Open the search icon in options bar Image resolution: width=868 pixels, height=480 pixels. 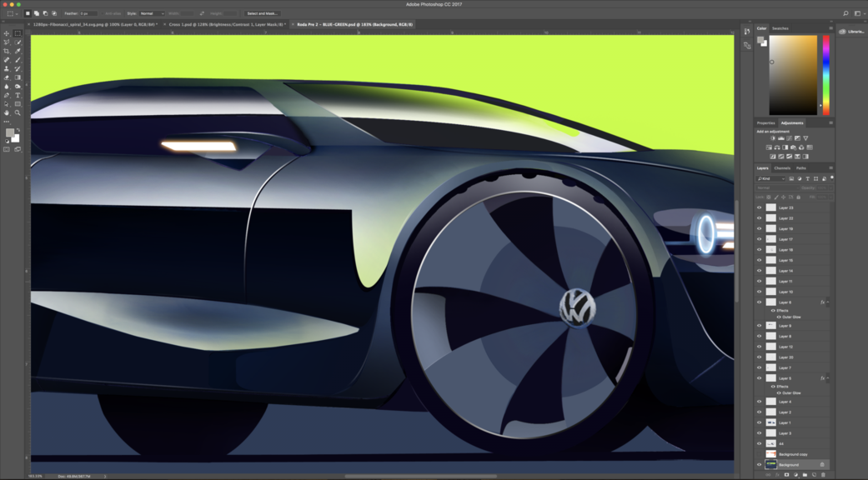(845, 13)
